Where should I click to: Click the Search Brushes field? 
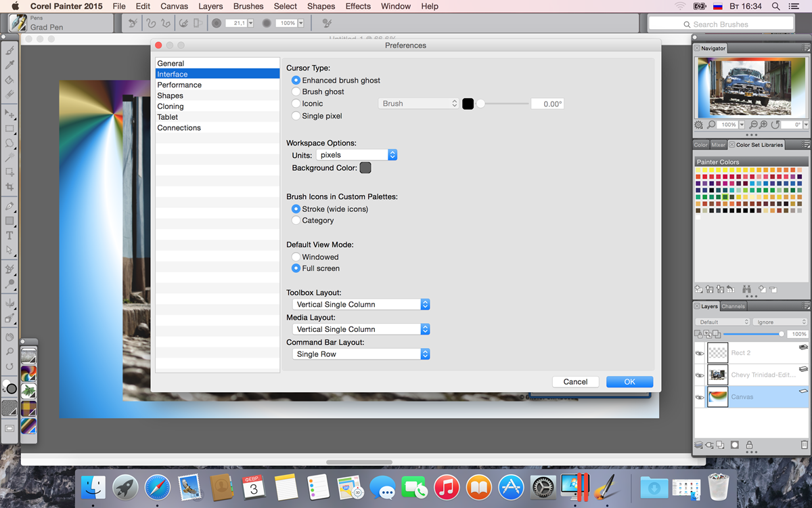[721, 24]
